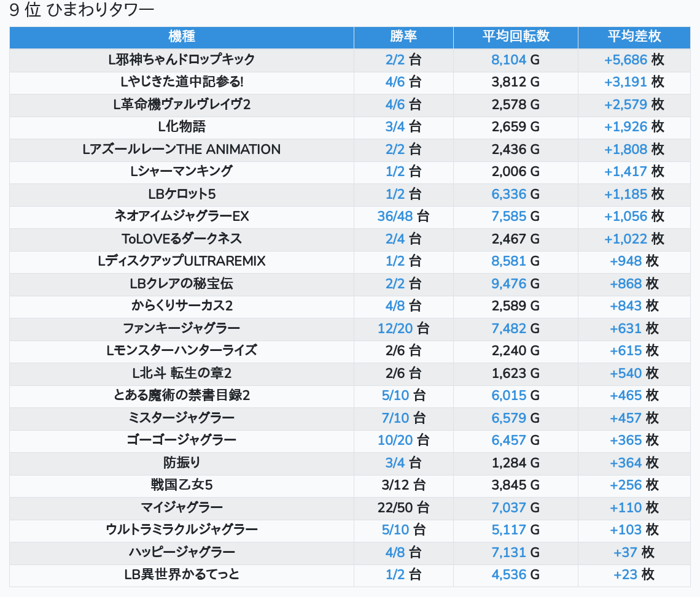Select LB異世界かるてっと machine name
This screenshot has height=597, width=700.
(182, 575)
